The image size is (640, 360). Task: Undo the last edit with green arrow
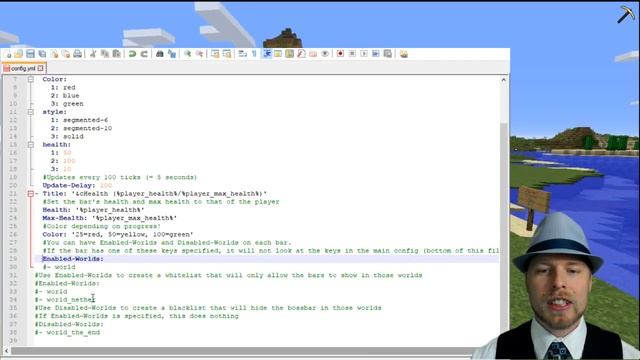coord(132,54)
